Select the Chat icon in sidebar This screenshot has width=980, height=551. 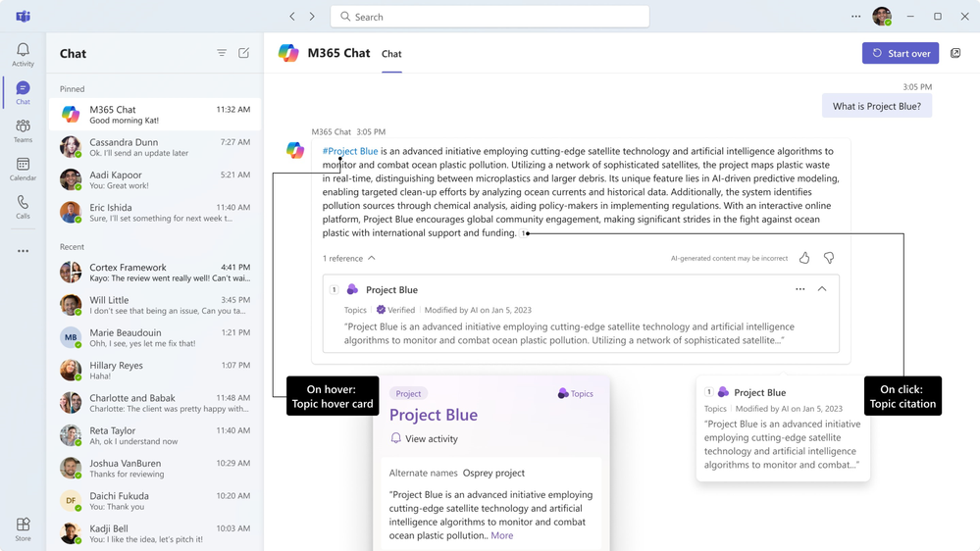pyautogui.click(x=24, y=92)
